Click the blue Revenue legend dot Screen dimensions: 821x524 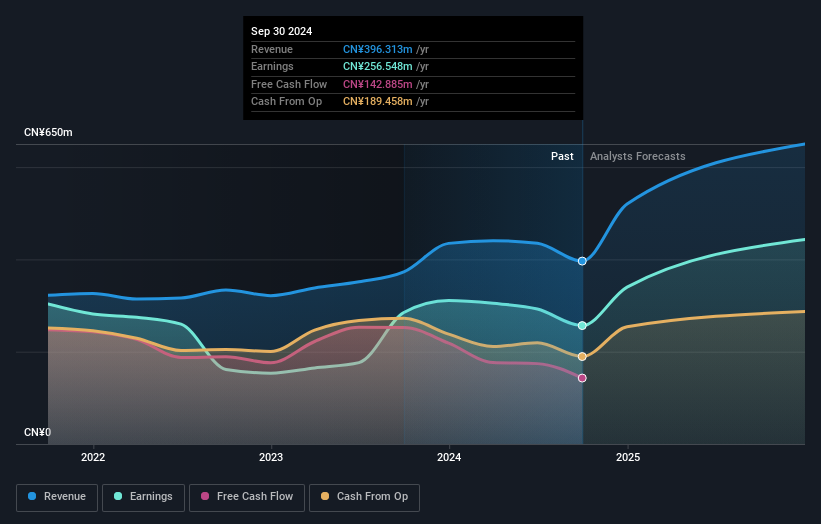click(32, 496)
